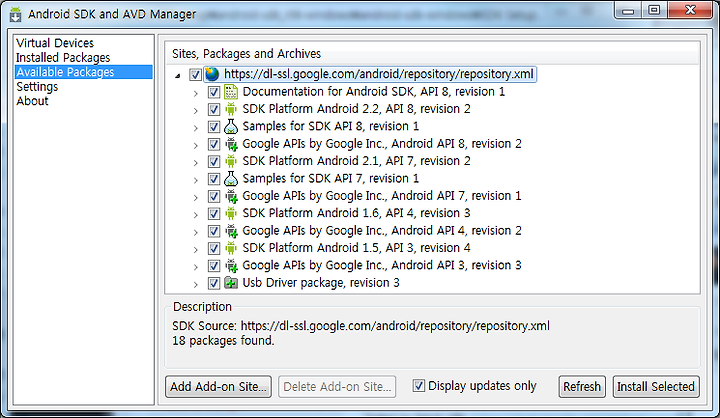Expand SDK Platform Android 1.6 row
Viewport: 720px width, 418px height.
coord(196,215)
